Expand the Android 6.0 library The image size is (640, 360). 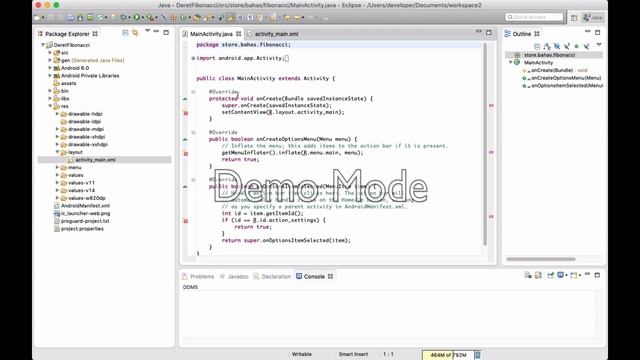click(x=50, y=68)
